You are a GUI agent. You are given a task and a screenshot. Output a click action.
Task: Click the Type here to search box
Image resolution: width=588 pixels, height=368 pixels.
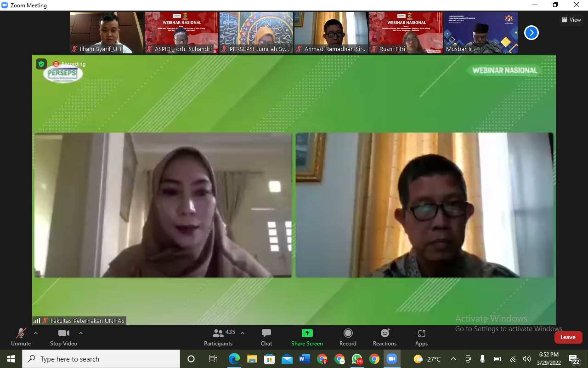(101, 359)
